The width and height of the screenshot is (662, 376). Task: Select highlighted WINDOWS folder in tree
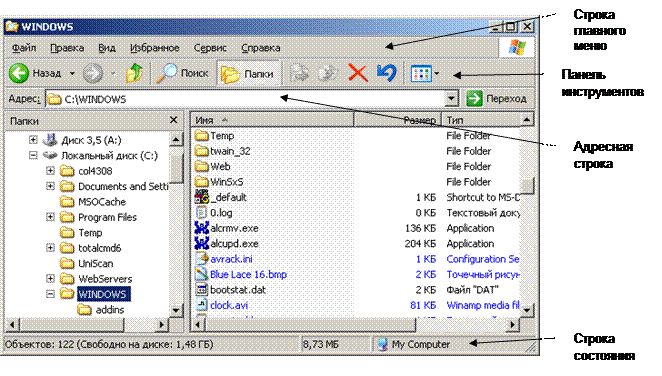pyautogui.click(x=103, y=294)
